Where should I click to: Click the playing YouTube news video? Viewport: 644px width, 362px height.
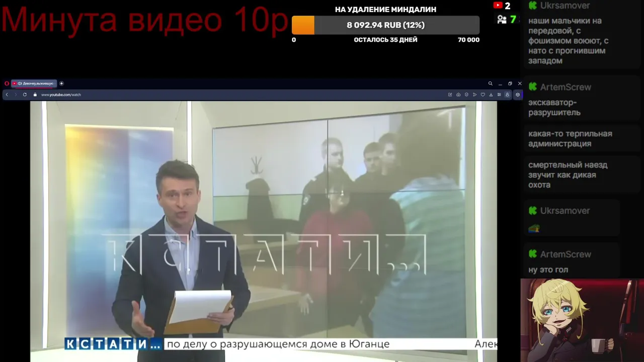[x=264, y=231]
